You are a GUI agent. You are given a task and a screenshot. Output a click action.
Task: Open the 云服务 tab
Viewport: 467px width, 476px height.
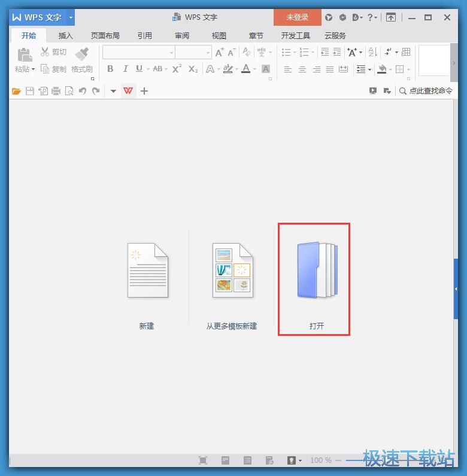point(335,35)
